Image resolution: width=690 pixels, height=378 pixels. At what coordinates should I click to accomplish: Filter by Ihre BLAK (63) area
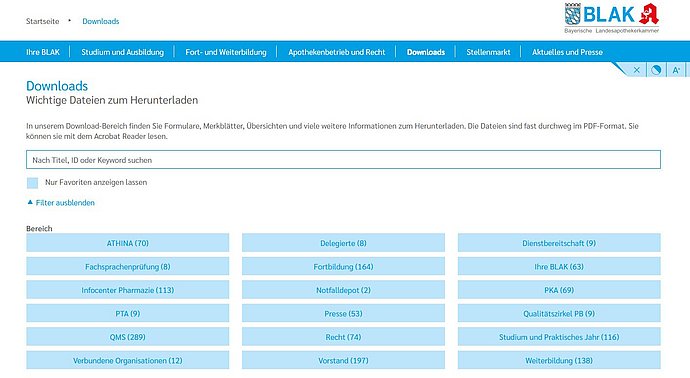pyautogui.click(x=559, y=266)
